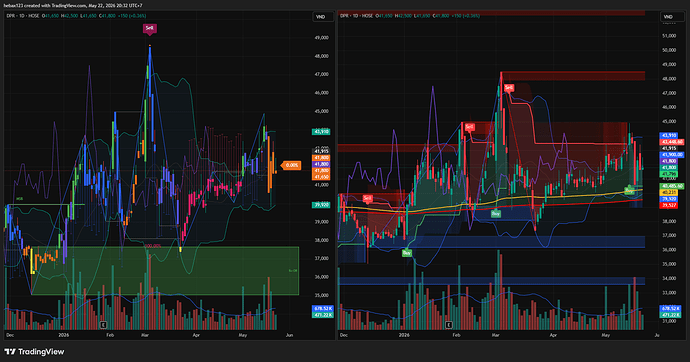Click Apr label on right time axis
The image size is (690, 362).
point(553,335)
